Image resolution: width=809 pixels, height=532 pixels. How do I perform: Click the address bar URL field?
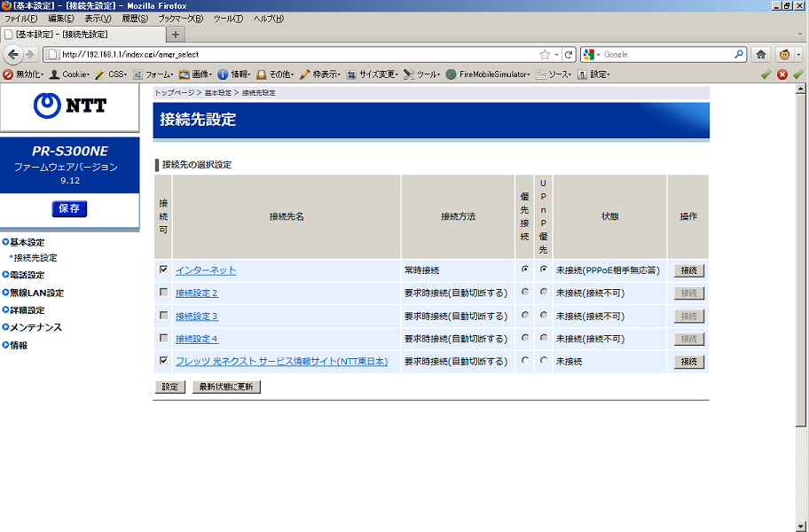293,54
